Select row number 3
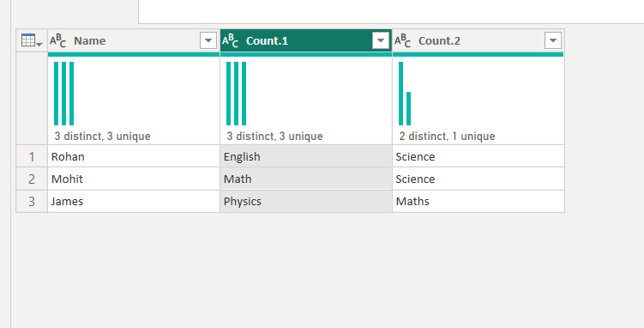This screenshot has width=644, height=328. (32, 201)
